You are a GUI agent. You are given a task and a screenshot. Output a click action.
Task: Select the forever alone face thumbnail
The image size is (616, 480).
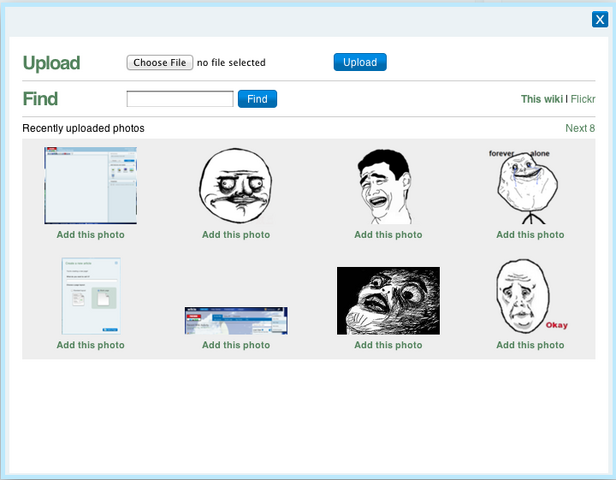click(526, 187)
